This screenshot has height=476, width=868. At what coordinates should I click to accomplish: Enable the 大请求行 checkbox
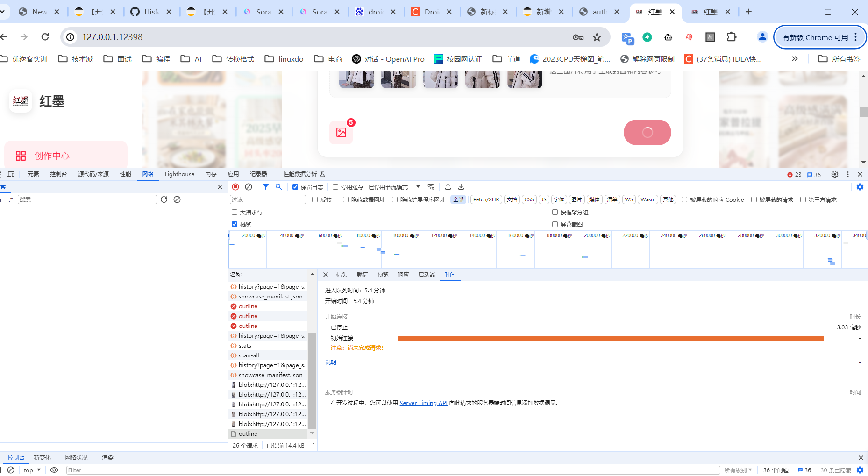pyautogui.click(x=235, y=212)
